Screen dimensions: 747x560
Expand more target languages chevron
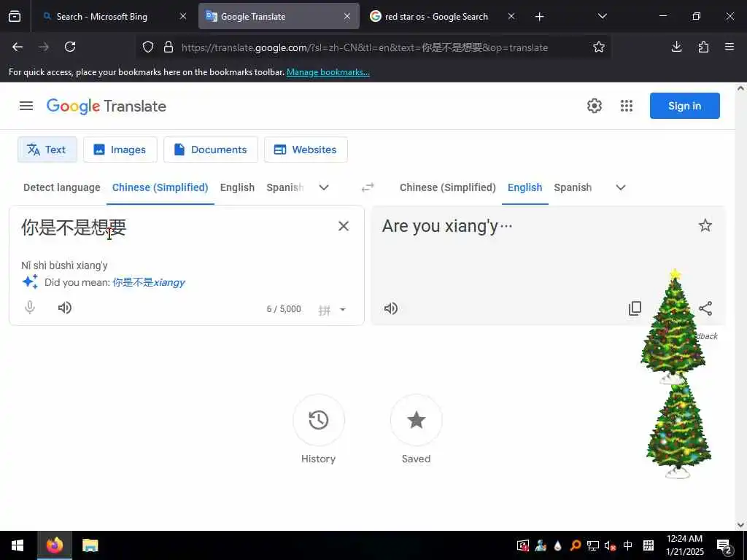[x=621, y=187]
